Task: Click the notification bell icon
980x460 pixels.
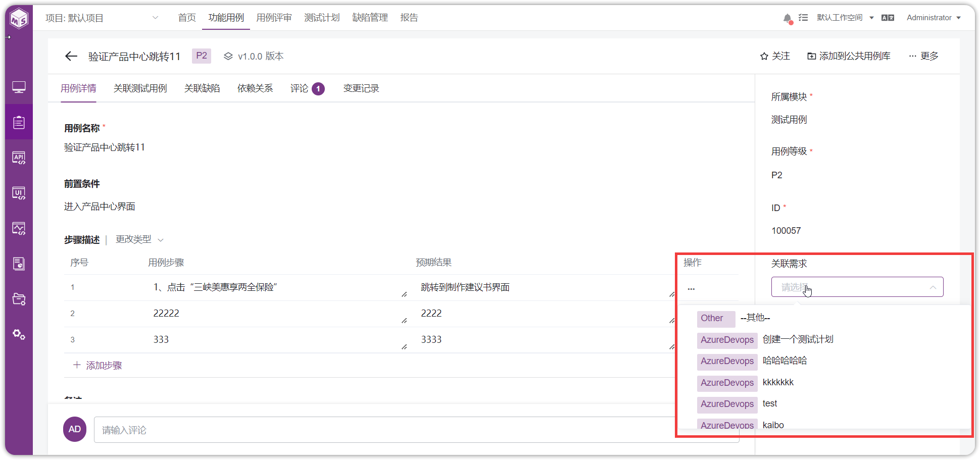Action: (x=787, y=18)
